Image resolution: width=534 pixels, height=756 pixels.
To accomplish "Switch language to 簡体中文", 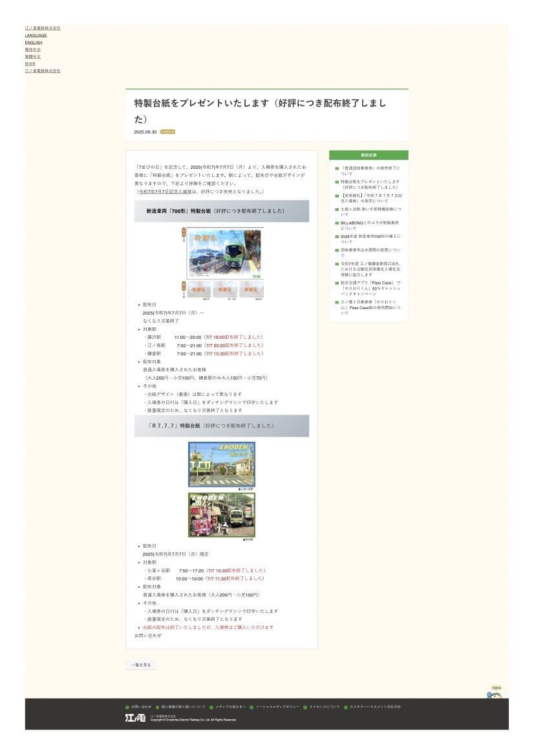I will pos(34,50).
